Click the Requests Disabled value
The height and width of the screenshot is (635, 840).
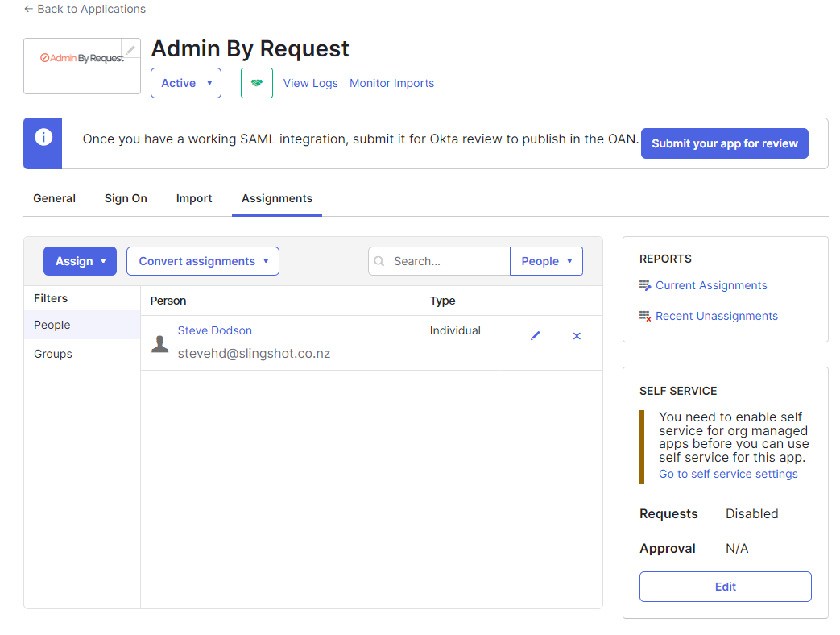pyautogui.click(x=751, y=513)
